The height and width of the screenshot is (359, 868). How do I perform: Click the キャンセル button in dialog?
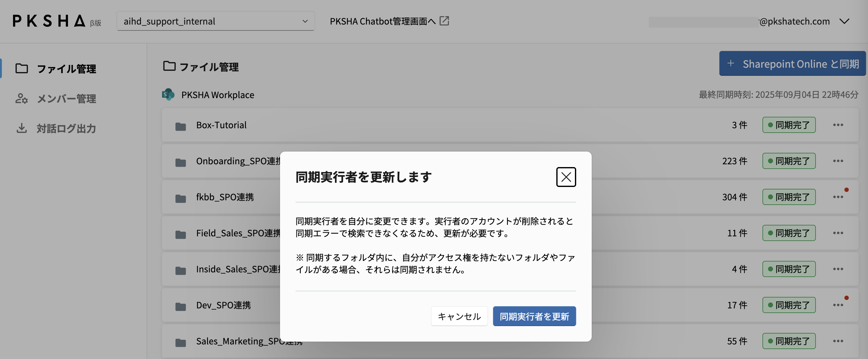(459, 316)
